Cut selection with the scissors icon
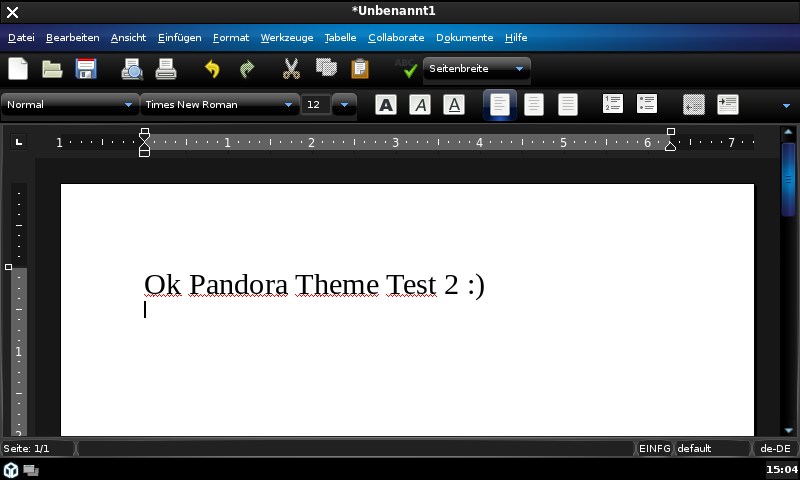This screenshot has height=480, width=800. click(x=291, y=69)
